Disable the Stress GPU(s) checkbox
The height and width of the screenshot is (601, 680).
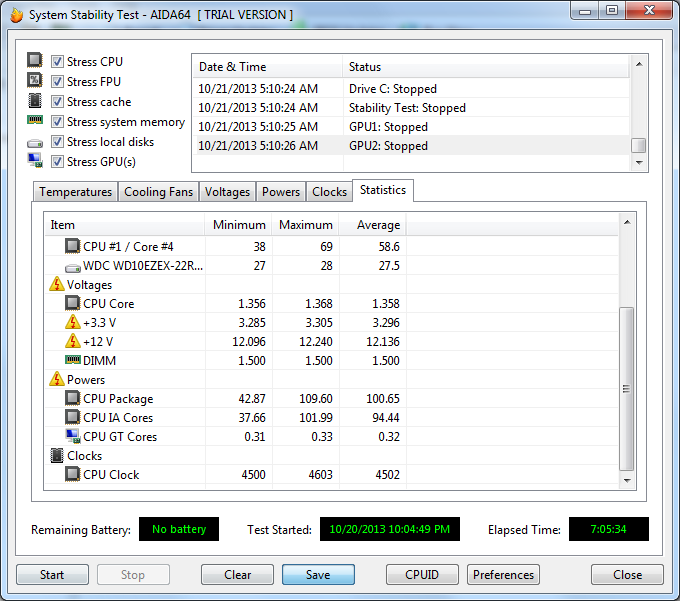(x=57, y=162)
